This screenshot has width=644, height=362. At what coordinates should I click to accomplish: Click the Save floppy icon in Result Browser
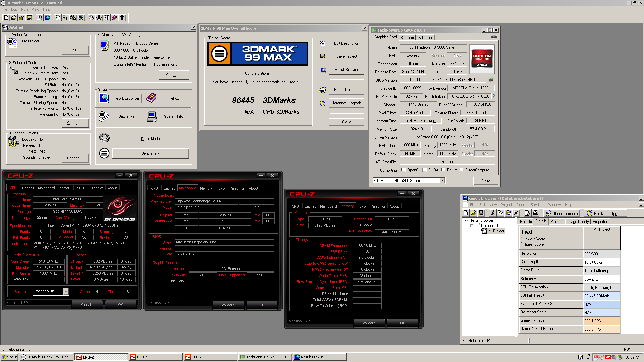click(481, 213)
